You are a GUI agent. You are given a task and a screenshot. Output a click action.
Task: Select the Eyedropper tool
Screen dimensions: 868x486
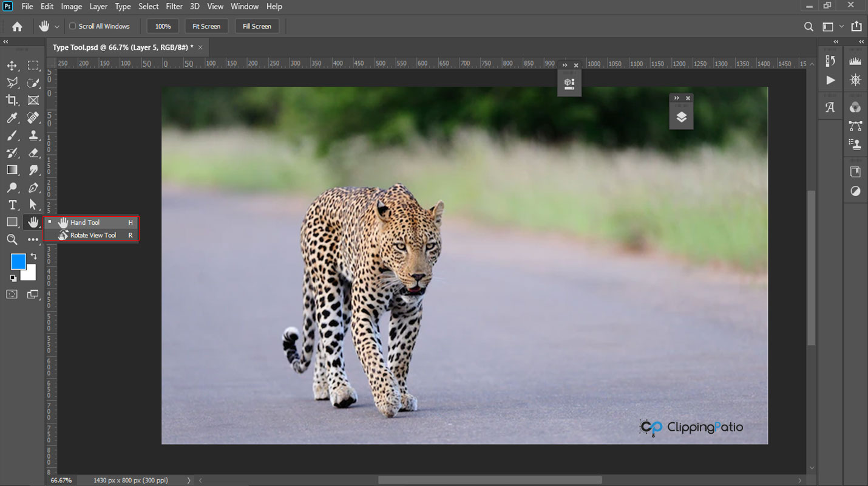pos(12,118)
